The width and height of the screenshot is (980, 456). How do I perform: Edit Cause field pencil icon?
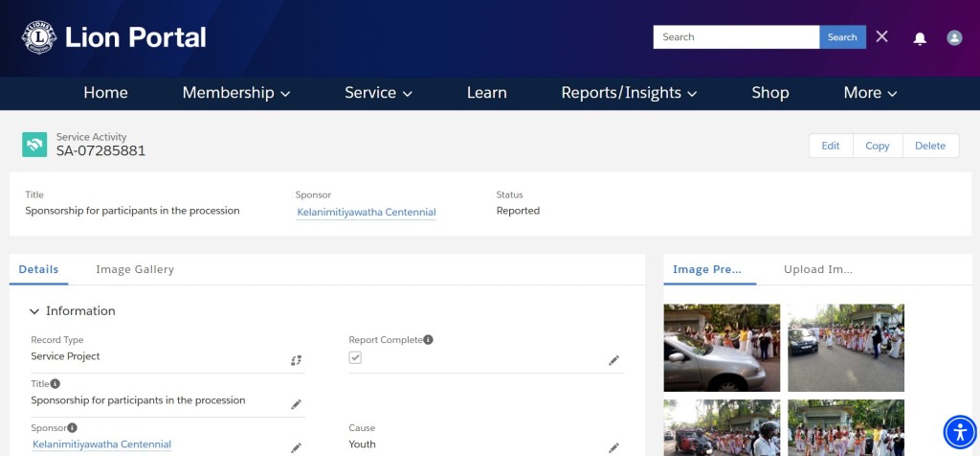(x=613, y=448)
